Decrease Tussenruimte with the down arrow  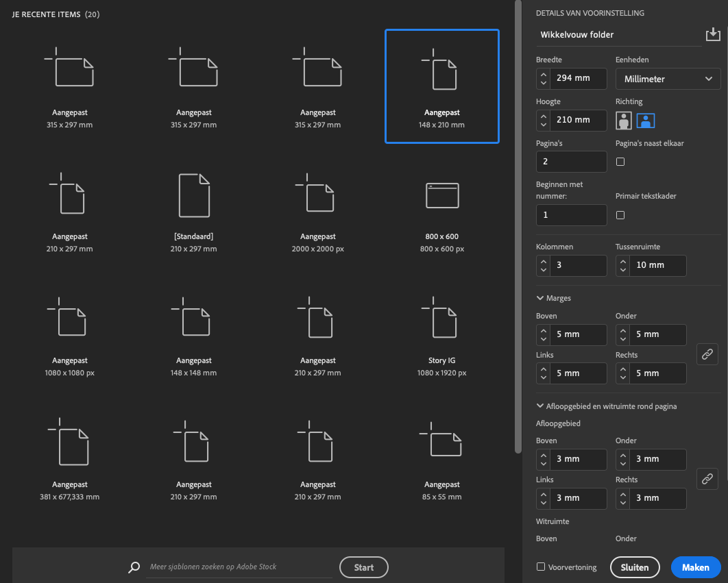coord(623,270)
